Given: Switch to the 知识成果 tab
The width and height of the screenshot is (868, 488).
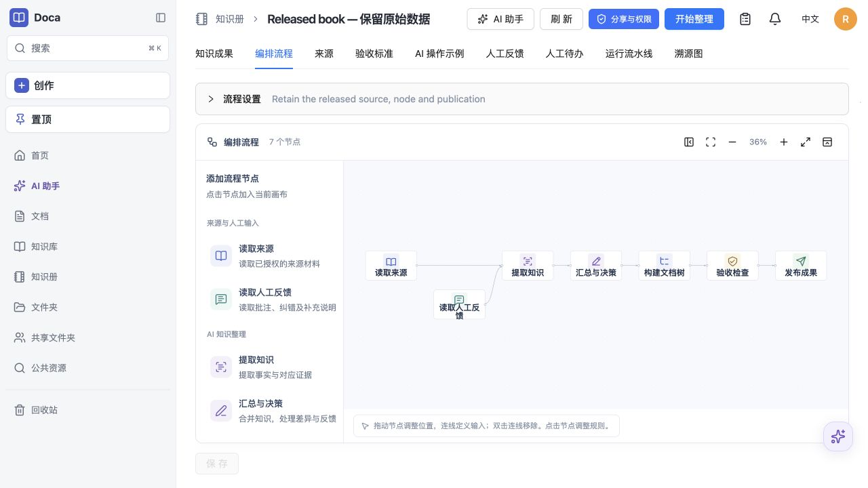Looking at the screenshot, I should pos(214,54).
